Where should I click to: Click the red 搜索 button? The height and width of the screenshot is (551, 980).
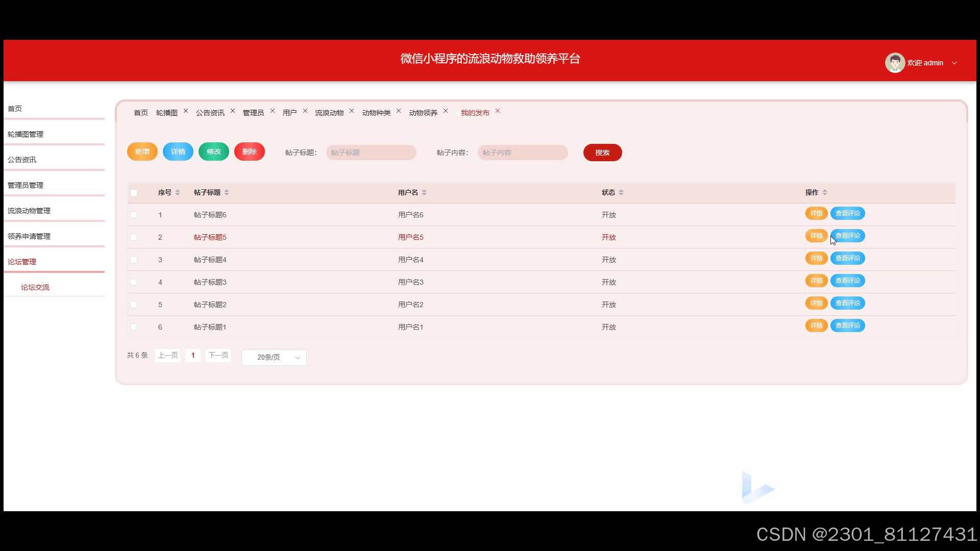(602, 153)
